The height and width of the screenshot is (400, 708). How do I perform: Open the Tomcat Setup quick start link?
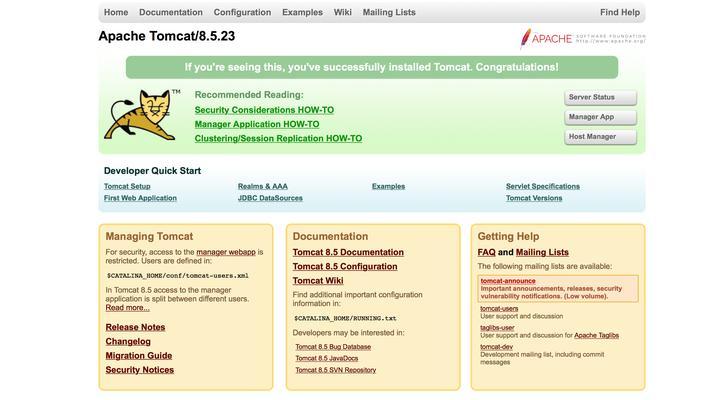tap(127, 186)
